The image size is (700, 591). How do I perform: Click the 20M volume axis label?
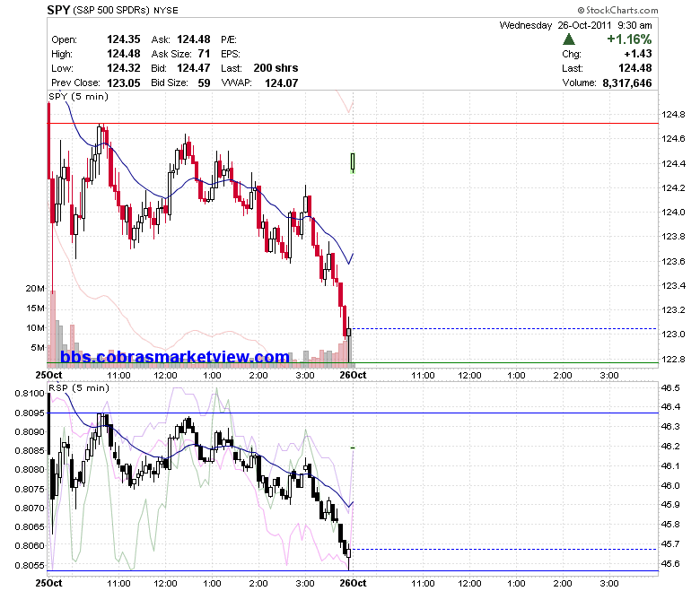(x=35, y=288)
